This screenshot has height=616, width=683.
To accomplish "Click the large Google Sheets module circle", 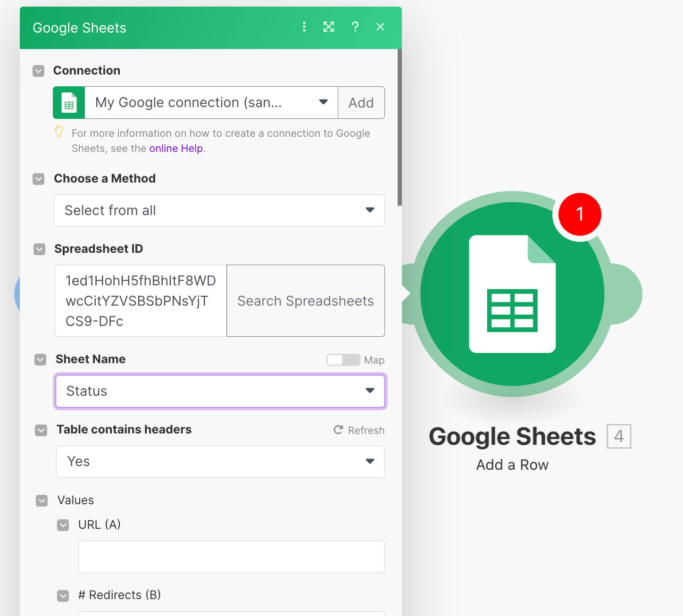I will pyautogui.click(x=512, y=294).
